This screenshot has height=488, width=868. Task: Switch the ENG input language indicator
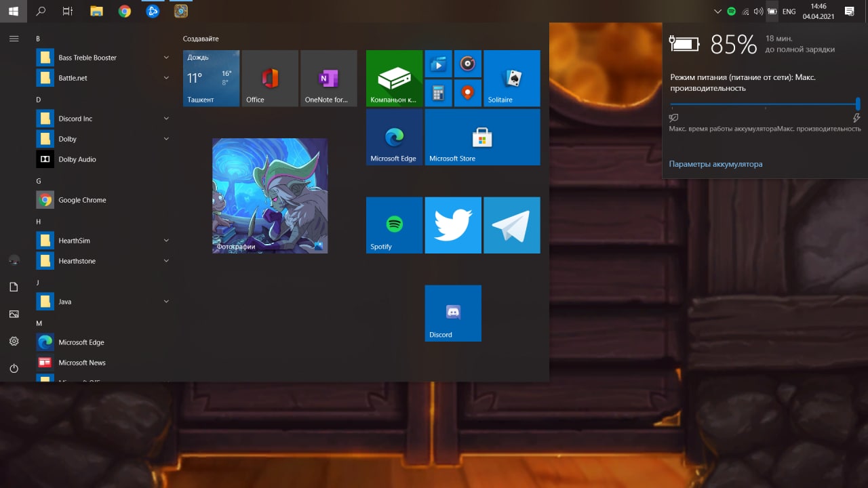(x=789, y=11)
